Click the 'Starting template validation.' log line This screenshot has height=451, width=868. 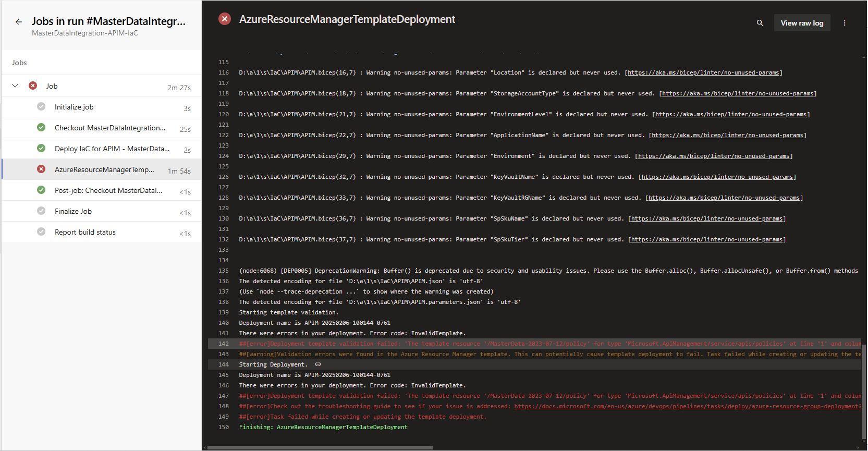coord(289,312)
